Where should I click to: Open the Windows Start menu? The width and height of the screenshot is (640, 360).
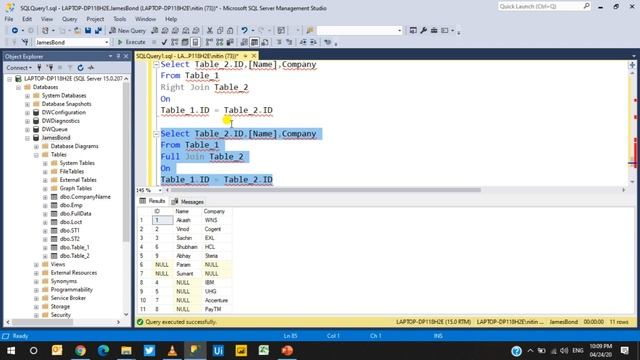coord(11,351)
